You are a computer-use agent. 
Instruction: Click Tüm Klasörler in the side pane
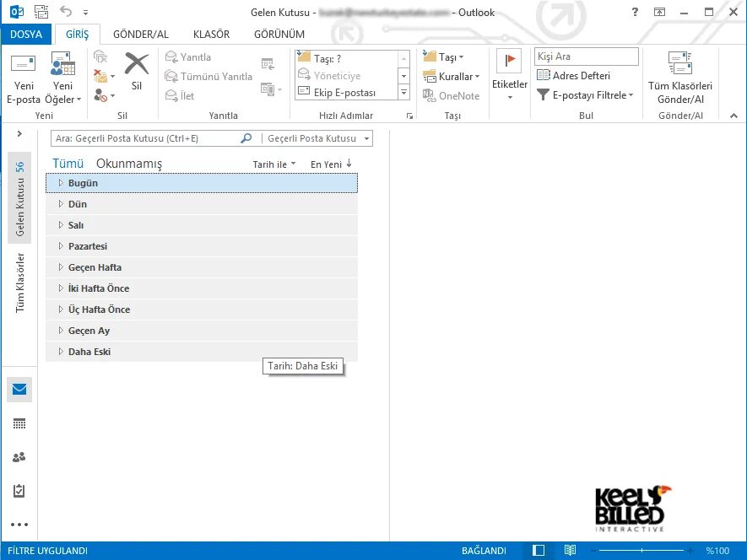point(19,283)
